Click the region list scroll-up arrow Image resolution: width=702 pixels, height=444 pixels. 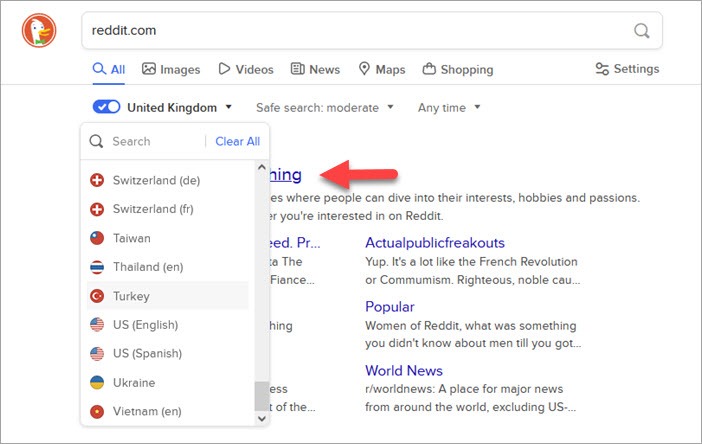tap(262, 167)
